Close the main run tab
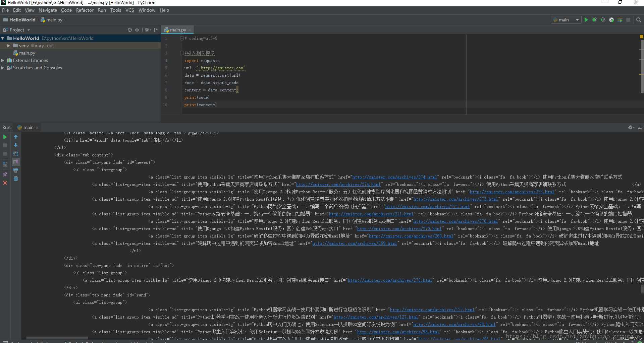Viewport: 644px width, 343px height. click(x=37, y=128)
